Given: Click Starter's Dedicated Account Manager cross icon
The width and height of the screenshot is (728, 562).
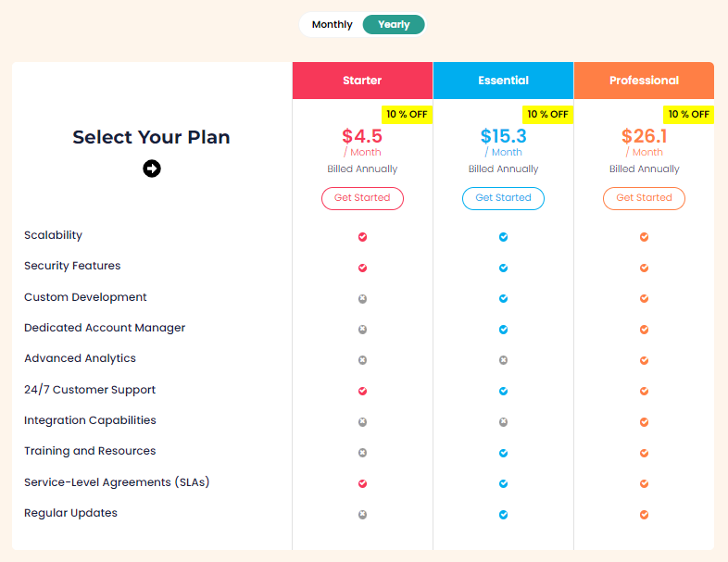Looking at the screenshot, I should pyautogui.click(x=362, y=329).
